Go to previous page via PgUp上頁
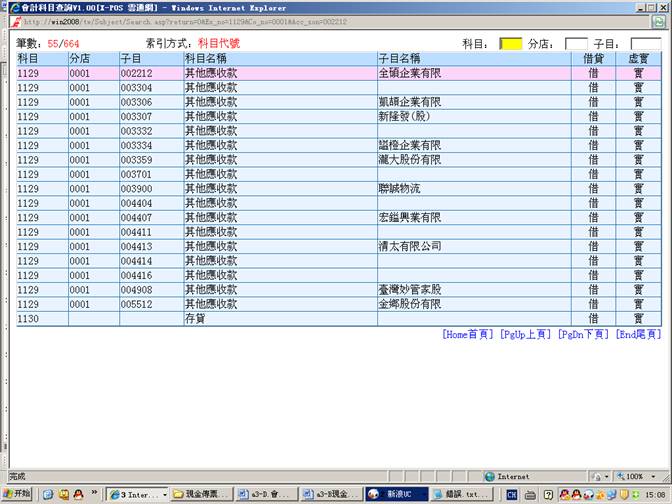The height and width of the screenshot is (504, 672). (x=525, y=334)
